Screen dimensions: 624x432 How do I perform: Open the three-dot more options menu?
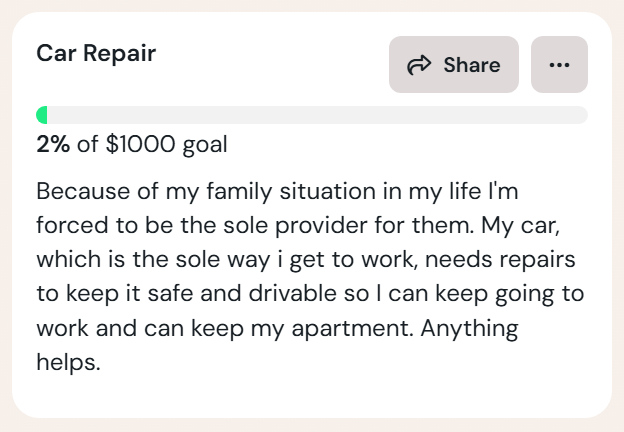click(x=559, y=65)
